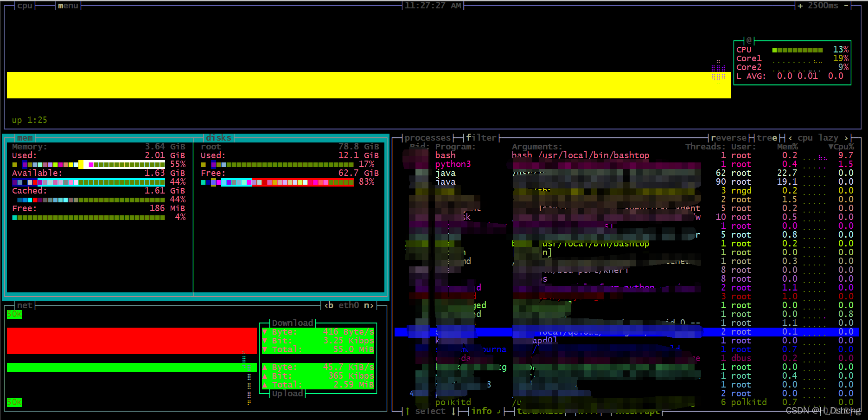
Task: Click the up 1:25 uptime text
Action: (30, 120)
